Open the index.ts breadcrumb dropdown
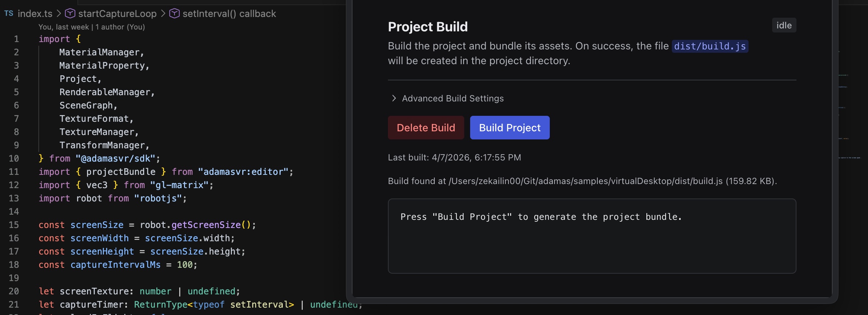 click(35, 14)
